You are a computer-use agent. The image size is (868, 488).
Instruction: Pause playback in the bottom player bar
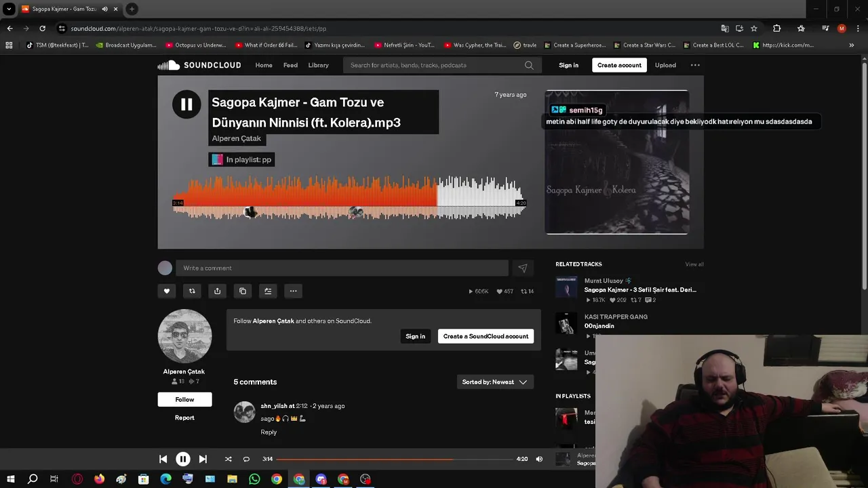point(183,459)
